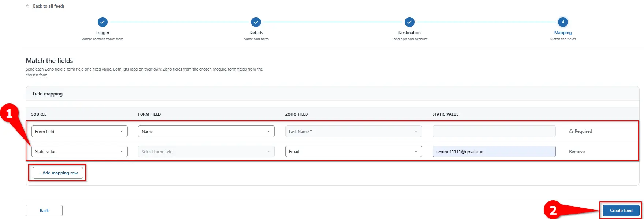The width and height of the screenshot is (644, 219).
Task: Open the Destination step checkmark circle
Action: 409,22
